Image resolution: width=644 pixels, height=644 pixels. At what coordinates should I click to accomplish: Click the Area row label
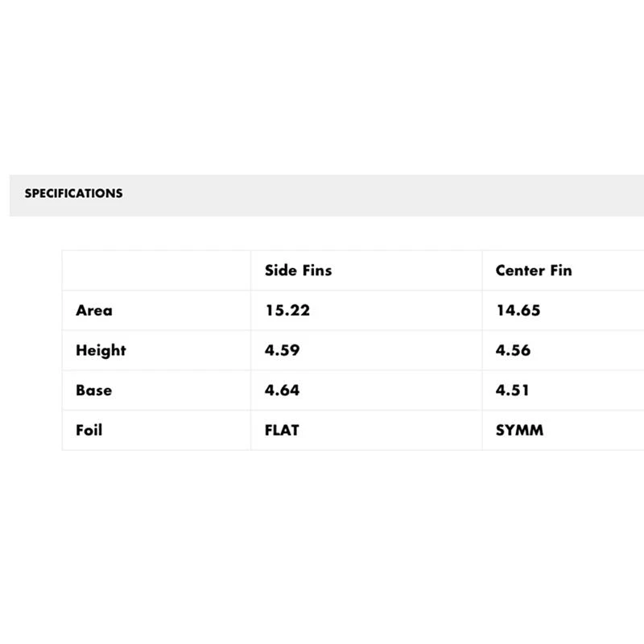[x=94, y=311]
